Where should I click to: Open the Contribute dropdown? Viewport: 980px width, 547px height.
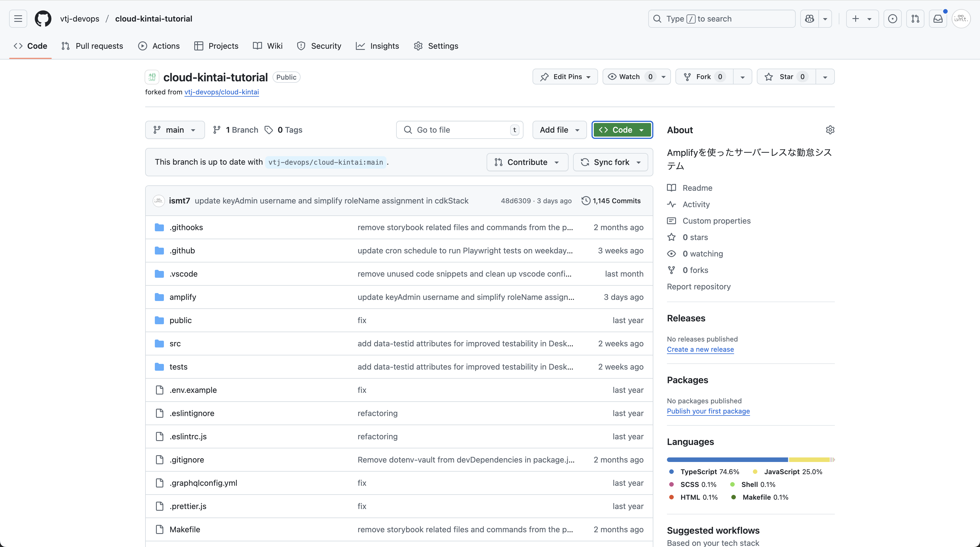[x=527, y=162]
